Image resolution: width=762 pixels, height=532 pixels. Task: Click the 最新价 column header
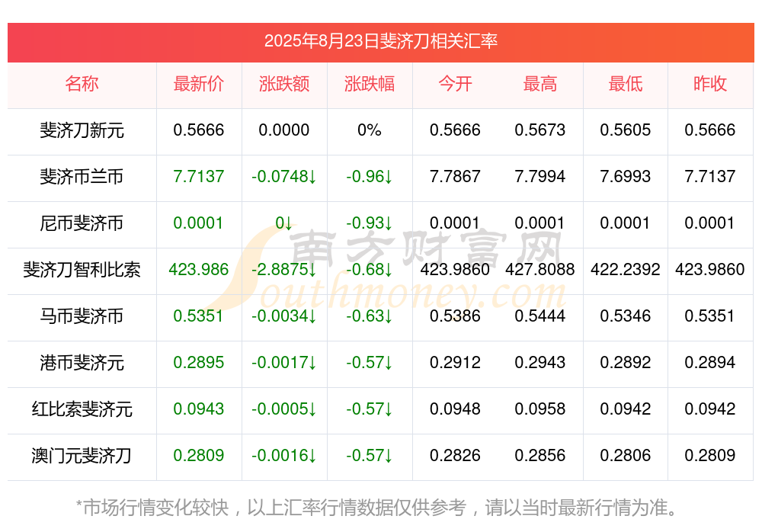pos(198,84)
